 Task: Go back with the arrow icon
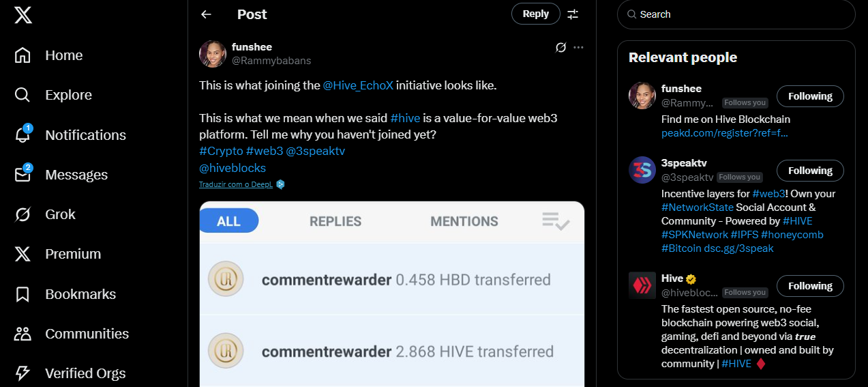[x=206, y=14]
